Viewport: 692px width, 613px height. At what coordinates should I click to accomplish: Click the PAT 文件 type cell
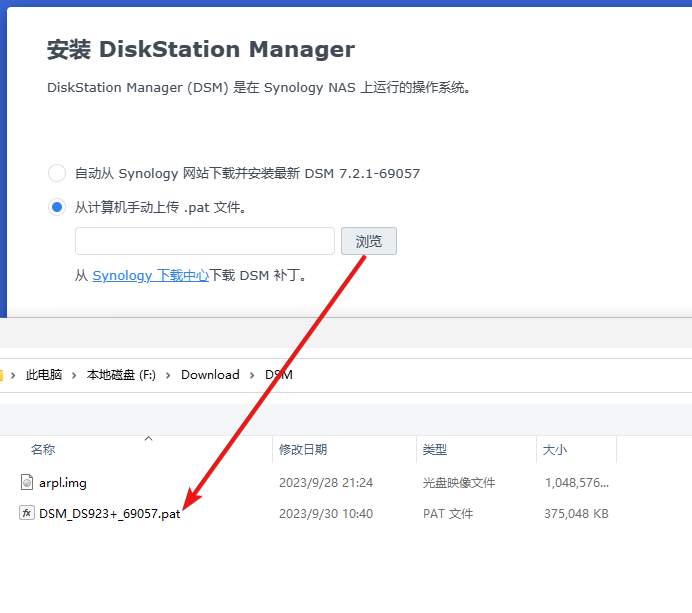pos(448,513)
